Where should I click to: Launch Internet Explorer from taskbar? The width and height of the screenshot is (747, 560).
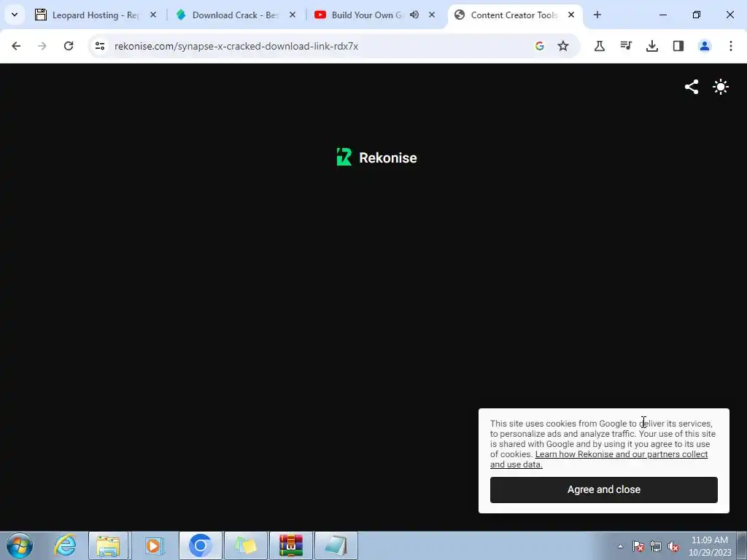click(65, 545)
